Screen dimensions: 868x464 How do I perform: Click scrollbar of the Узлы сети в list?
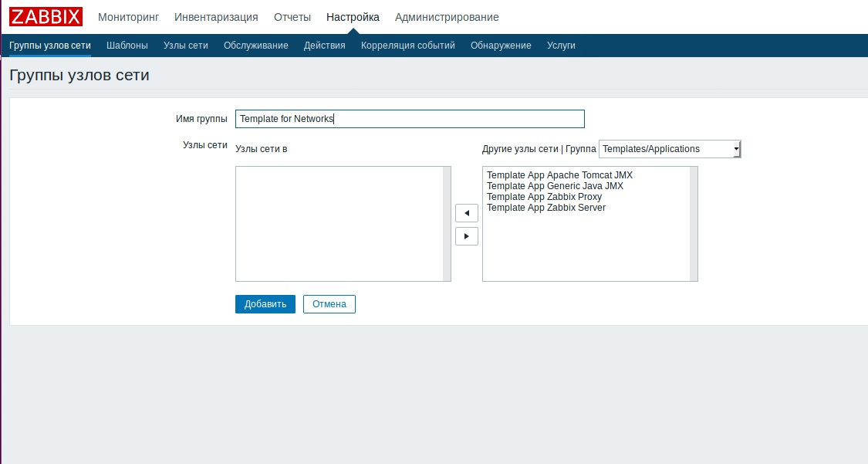click(447, 224)
